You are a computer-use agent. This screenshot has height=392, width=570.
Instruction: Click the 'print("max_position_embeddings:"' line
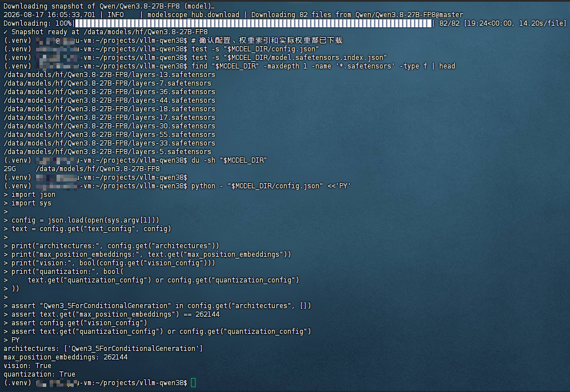click(x=151, y=254)
